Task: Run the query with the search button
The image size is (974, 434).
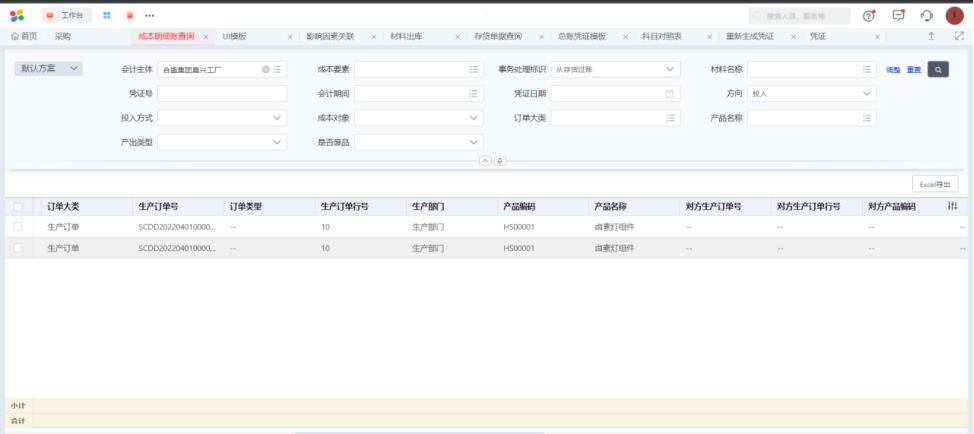Action: (x=938, y=70)
